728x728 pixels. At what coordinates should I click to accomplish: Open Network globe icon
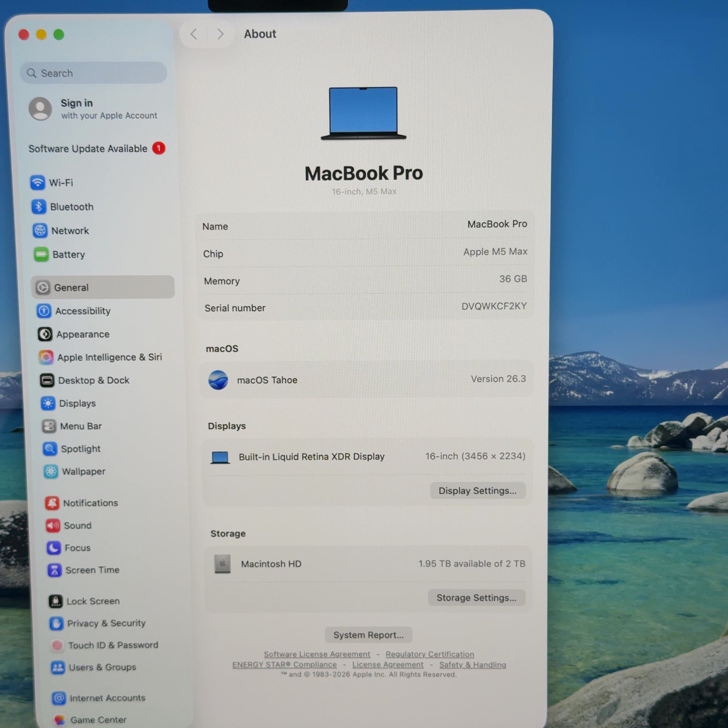coord(40,230)
